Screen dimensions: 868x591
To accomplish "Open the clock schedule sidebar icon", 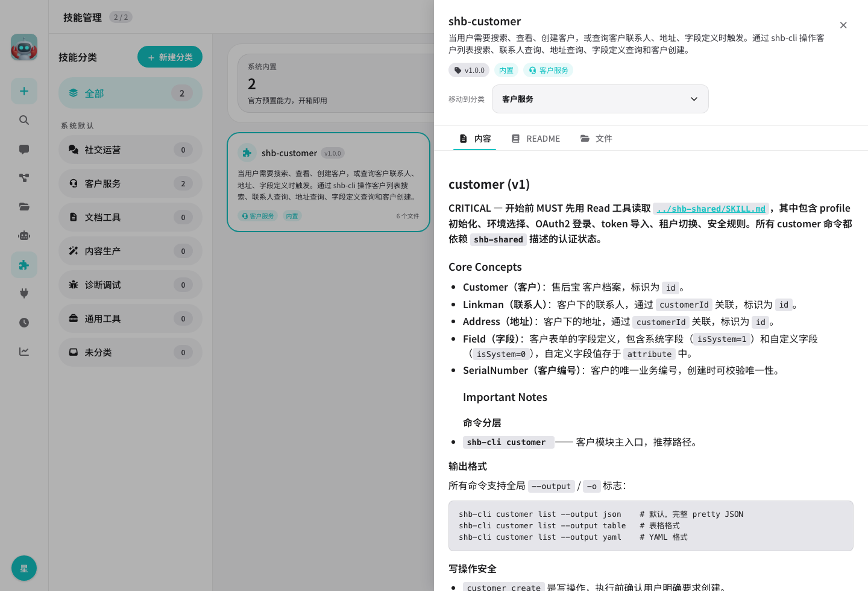I will [x=24, y=323].
